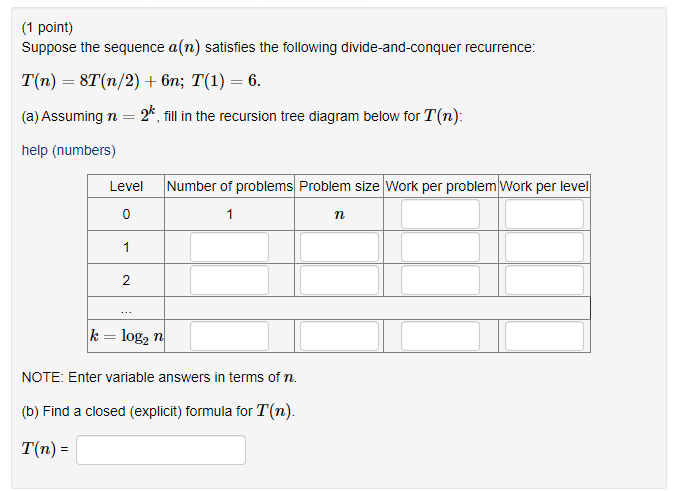Viewport: 676px width, 491px height.
Task: Select Level k Problem size field
Action: click(339, 336)
